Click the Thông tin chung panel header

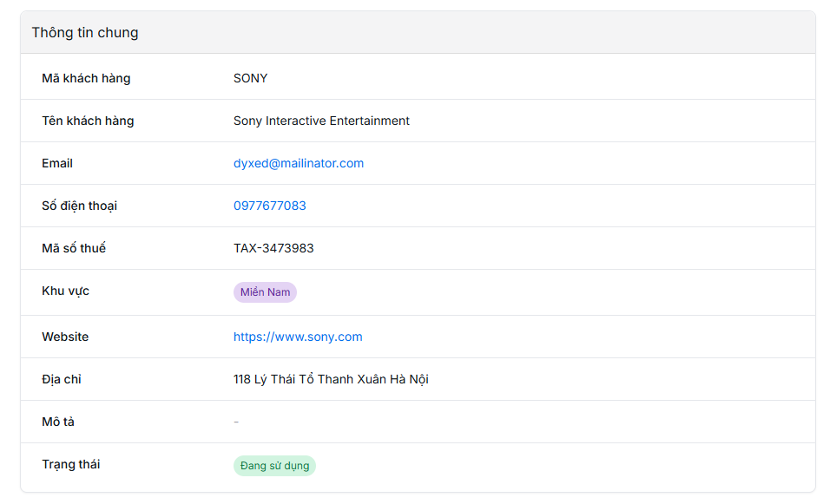coord(85,33)
